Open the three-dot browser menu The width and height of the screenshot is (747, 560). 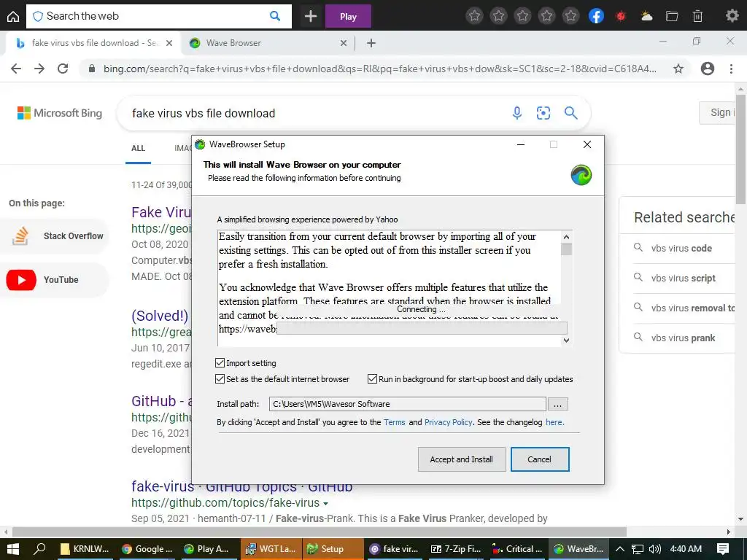(731, 69)
